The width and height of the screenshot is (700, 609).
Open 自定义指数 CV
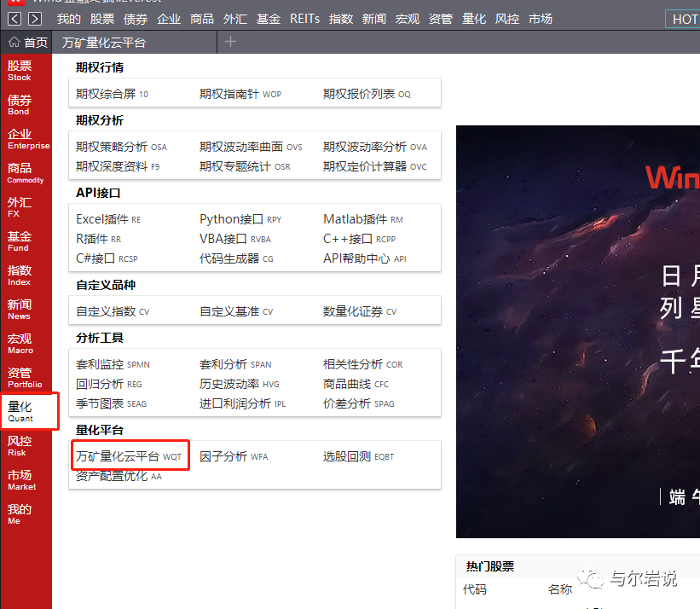[x=113, y=311]
